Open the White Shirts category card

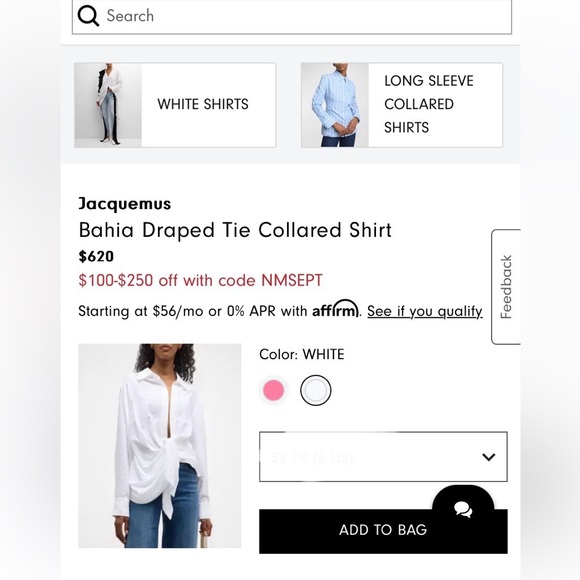point(175,105)
